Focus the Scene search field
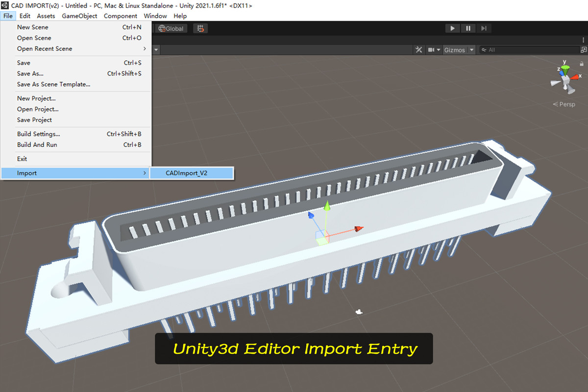This screenshot has height=392, width=588. [x=528, y=50]
